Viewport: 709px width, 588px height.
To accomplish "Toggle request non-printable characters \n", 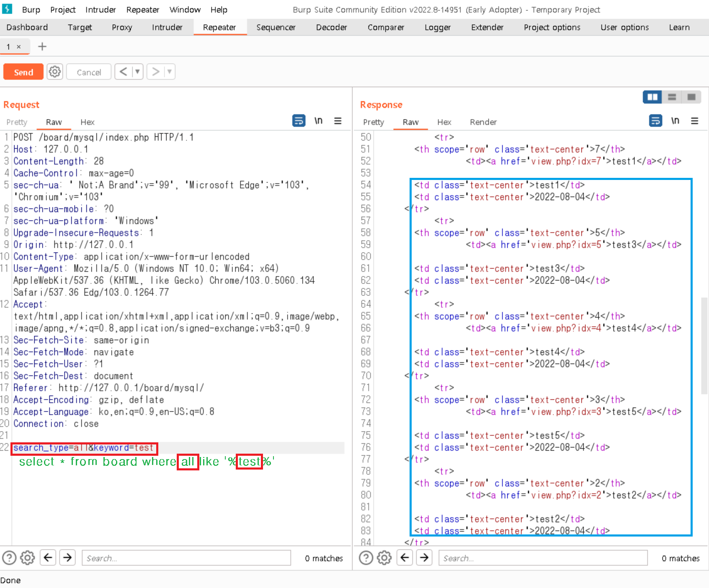I will [318, 121].
